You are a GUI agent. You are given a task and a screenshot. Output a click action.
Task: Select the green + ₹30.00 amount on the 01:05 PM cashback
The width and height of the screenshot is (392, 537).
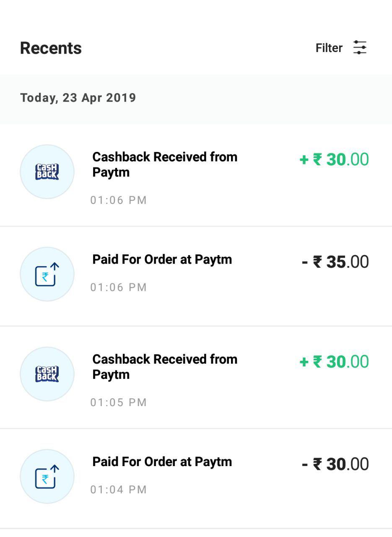[x=334, y=362]
